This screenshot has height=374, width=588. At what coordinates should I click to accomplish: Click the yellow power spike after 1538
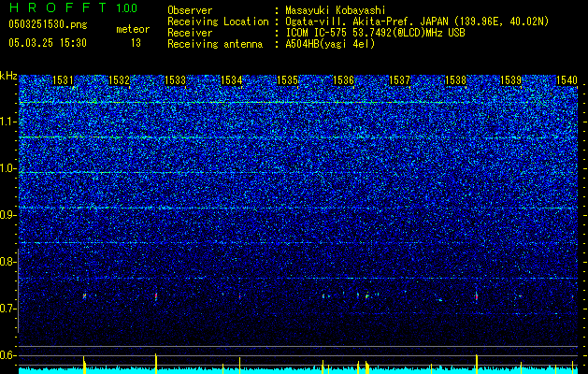476,364
